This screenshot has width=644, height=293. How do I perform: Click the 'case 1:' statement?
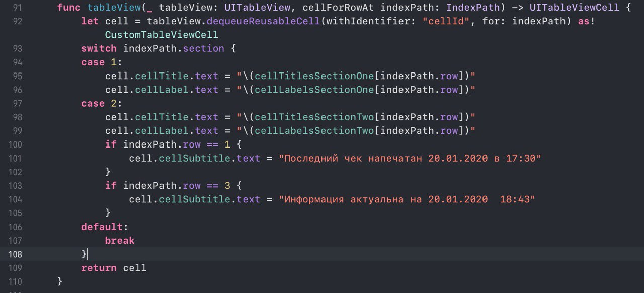coord(102,62)
